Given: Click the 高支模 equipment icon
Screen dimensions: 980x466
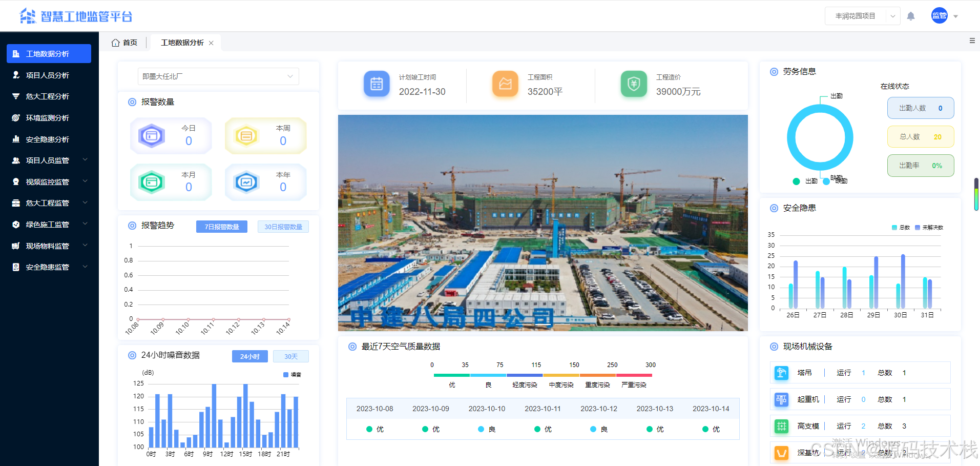Looking at the screenshot, I should pyautogui.click(x=781, y=426).
